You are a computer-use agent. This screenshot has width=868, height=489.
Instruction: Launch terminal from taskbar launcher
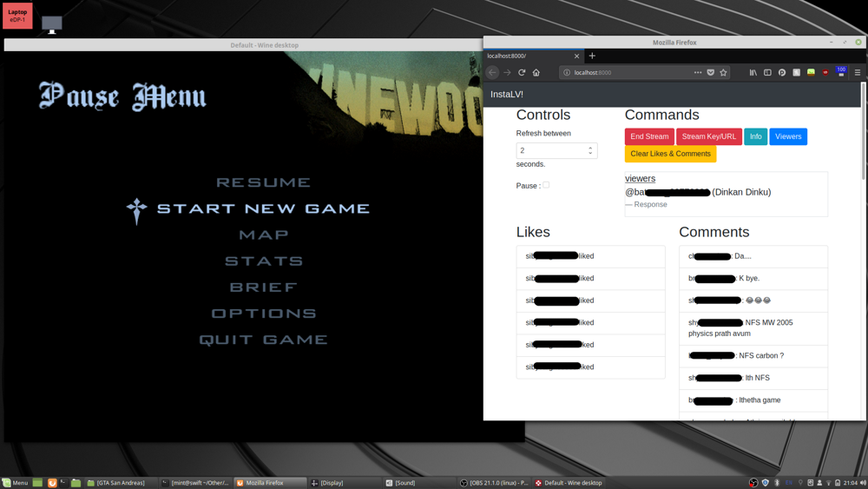click(x=63, y=483)
